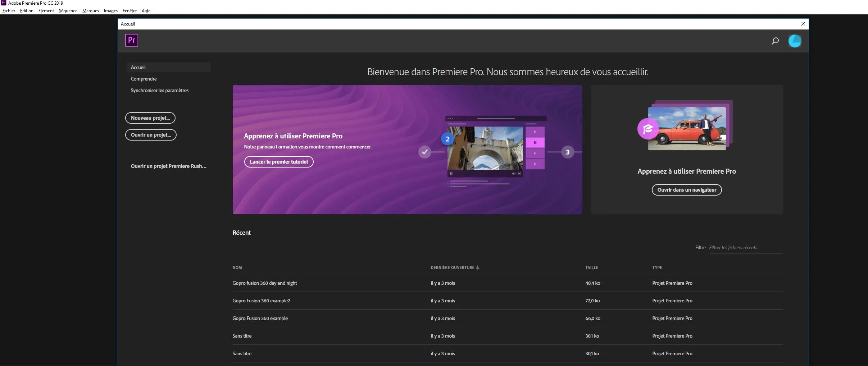The height and width of the screenshot is (366, 868).
Task: Click Ouvrir un projet Premiere Rush link
Action: [168, 166]
